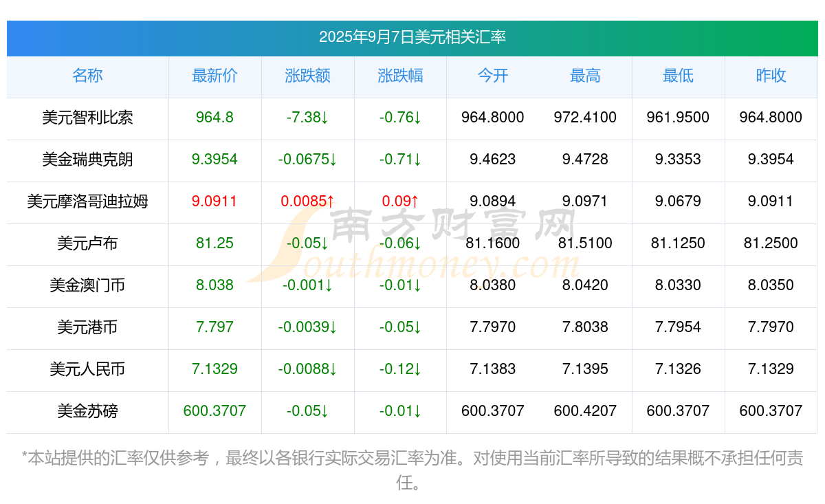Select the 美元卢布 row name
Viewport: 825px width, 504px height.
tap(87, 243)
